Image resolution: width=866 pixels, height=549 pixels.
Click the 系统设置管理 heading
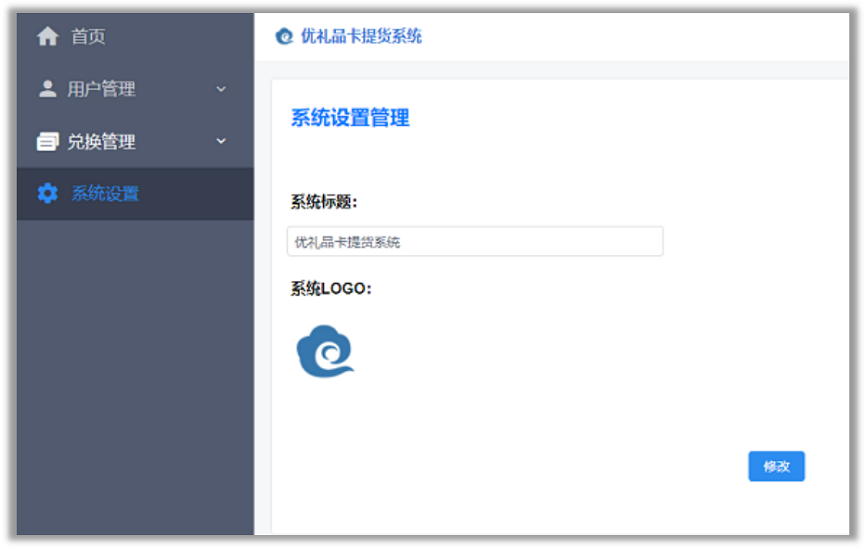tap(350, 118)
